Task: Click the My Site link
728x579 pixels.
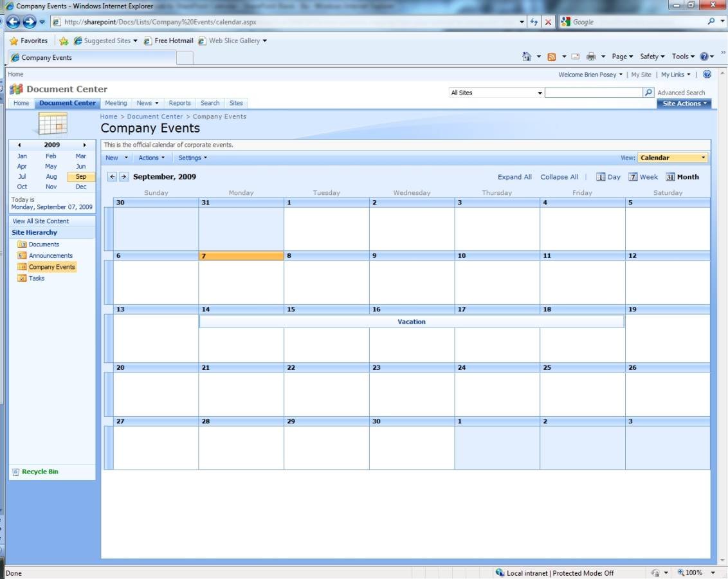Action: (641, 74)
